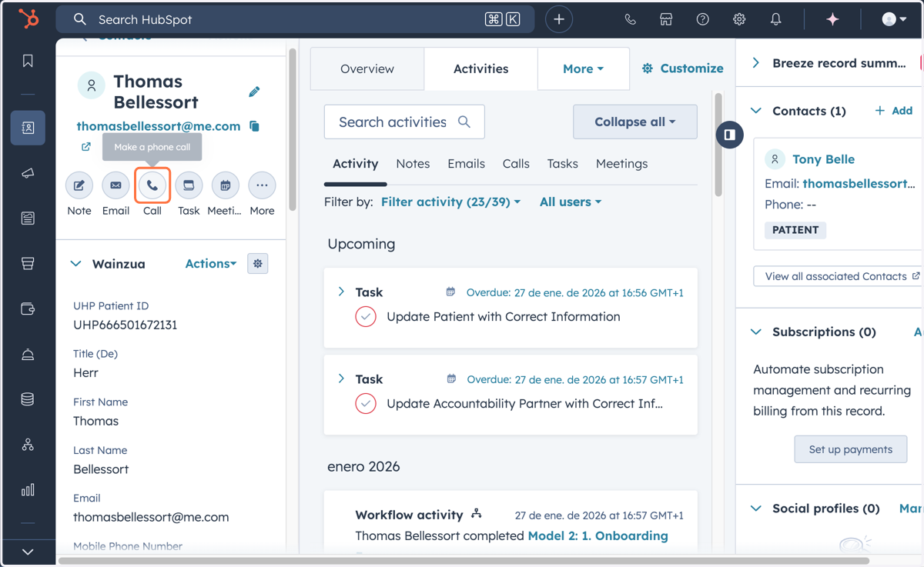This screenshot has height=567, width=924.
Task: Click the More actions ellipsis icon
Action: click(262, 185)
